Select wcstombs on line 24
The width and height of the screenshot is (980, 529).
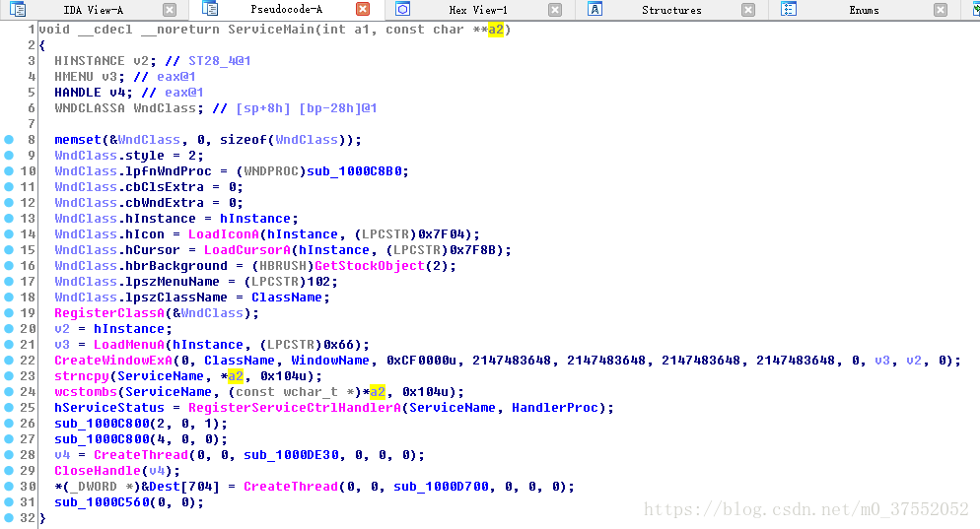pyautogui.click(x=86, y=392)
